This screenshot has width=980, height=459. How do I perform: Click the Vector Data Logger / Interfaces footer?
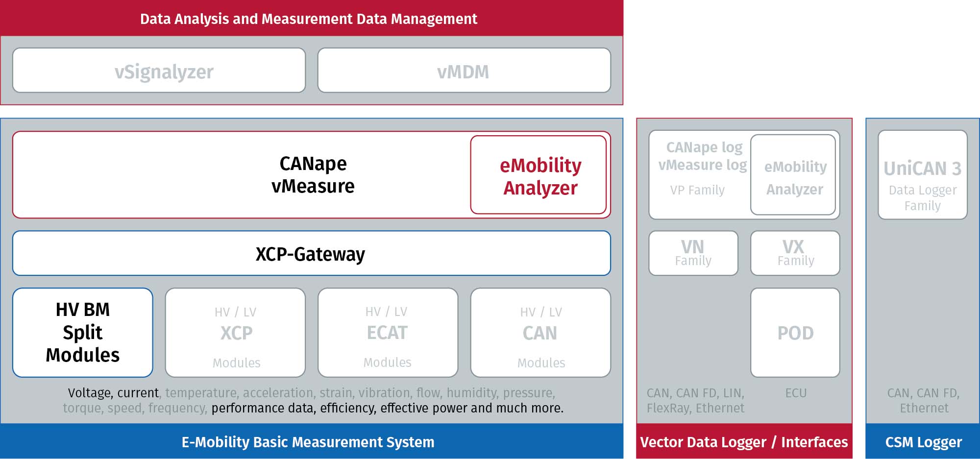(x=744, y=441)
